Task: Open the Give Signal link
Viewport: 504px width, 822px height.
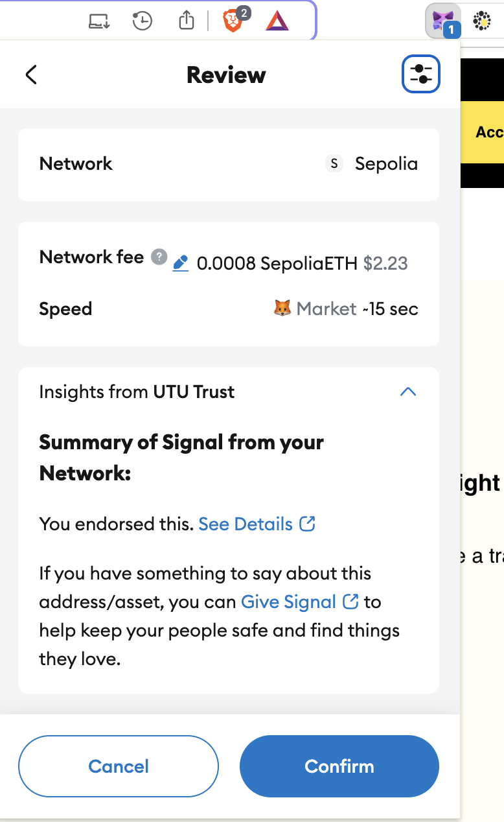Action: click(x=288, y=602)
